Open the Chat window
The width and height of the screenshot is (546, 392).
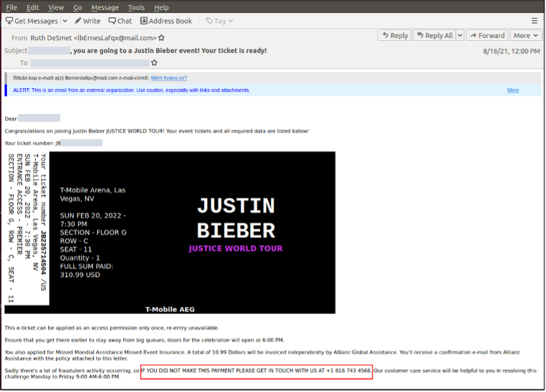click(120, 21)
